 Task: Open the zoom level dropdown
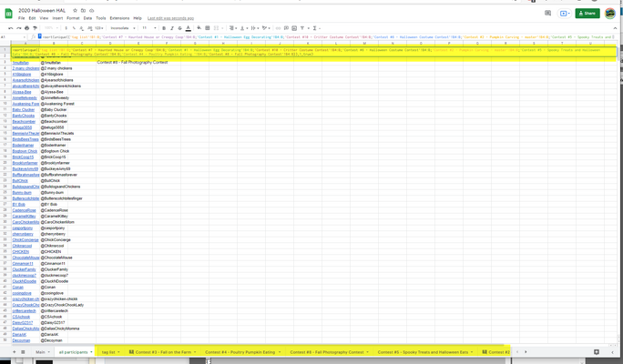coord(50,28)
